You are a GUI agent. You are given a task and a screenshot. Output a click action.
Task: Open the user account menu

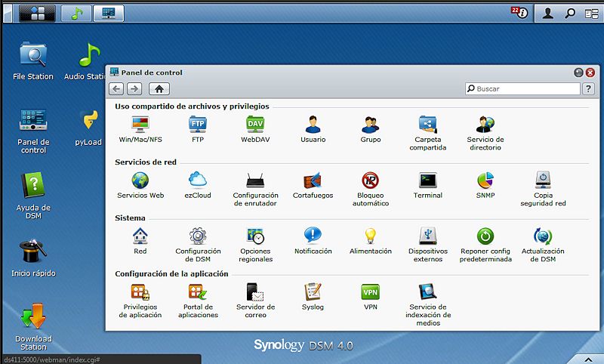coord(548,13)
